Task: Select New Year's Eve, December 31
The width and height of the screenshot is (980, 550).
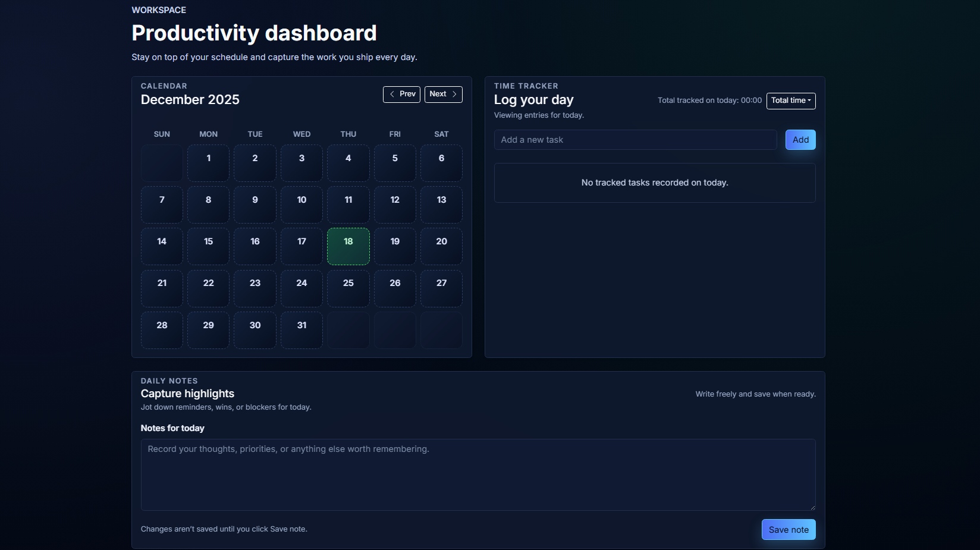Action: [x=301, y=330]
